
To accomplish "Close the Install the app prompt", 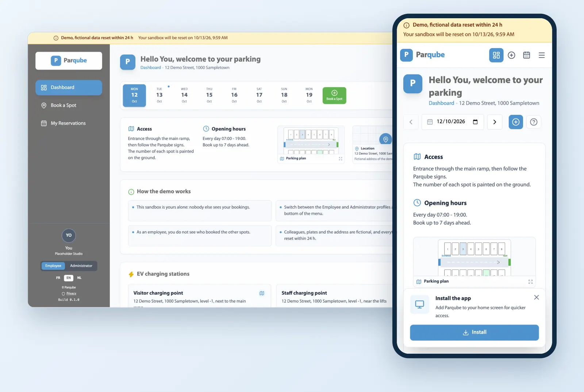I will [536, 297].
